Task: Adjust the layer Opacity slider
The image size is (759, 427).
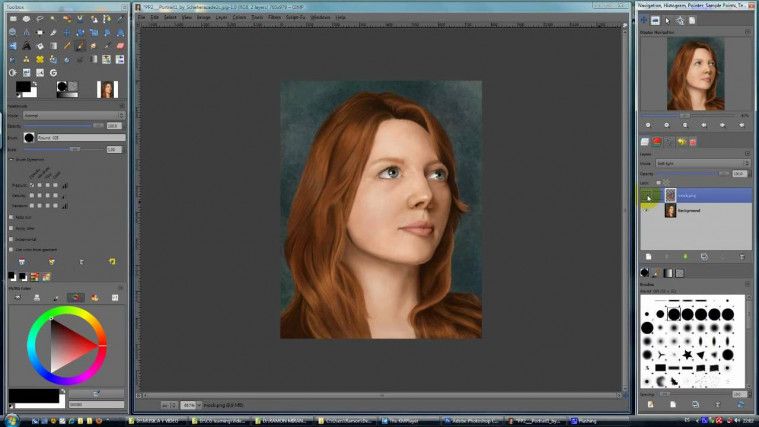Action: click(692, 173)
